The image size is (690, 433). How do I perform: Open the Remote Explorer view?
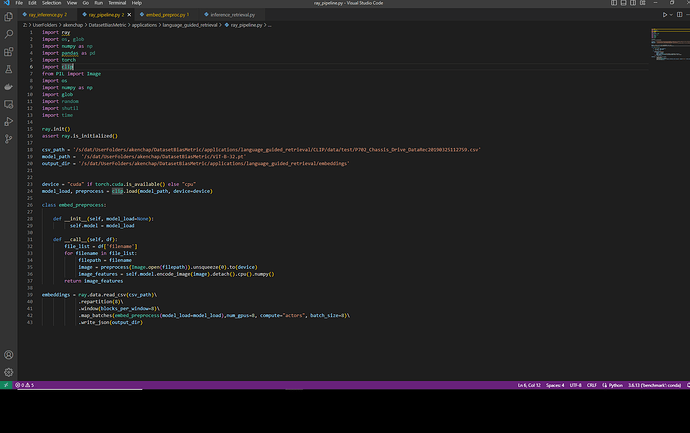coord(8,104)
